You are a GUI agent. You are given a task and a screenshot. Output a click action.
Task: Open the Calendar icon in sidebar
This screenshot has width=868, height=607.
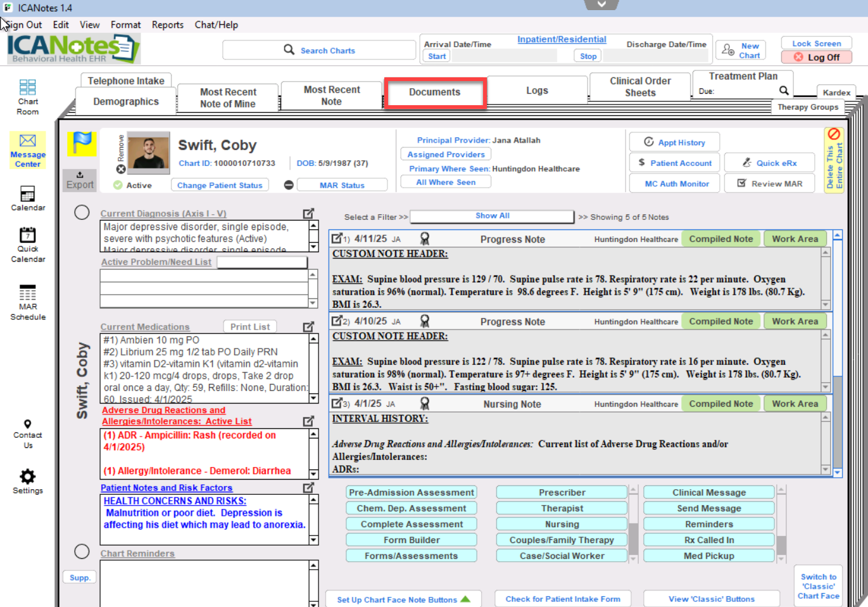pos(27,194)
